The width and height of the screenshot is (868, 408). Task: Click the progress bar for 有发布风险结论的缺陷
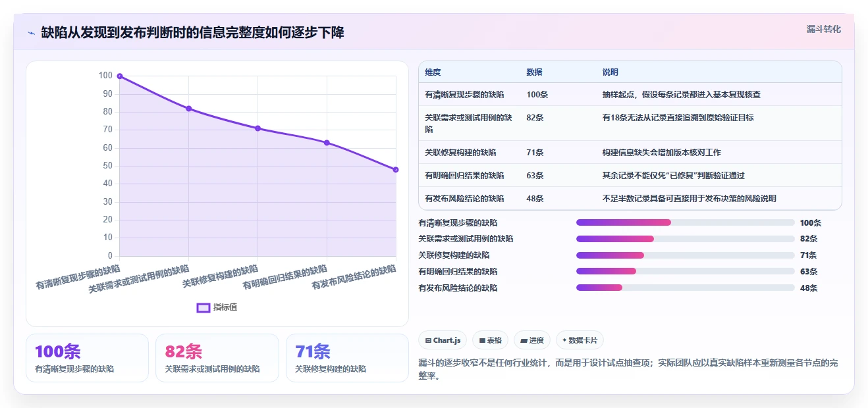click(x=686, y=288)
